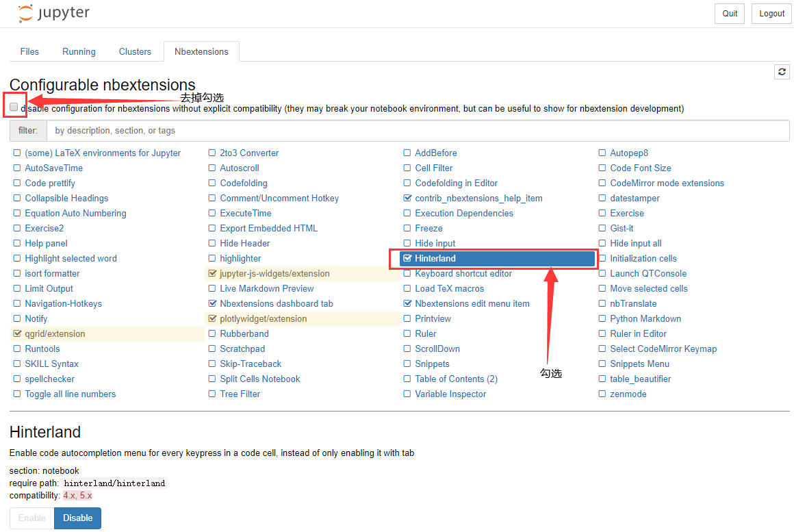Image resolution: width=794 pixels, height=532 pixels.
Task: Click the Logout button
Action: point(771,14)
